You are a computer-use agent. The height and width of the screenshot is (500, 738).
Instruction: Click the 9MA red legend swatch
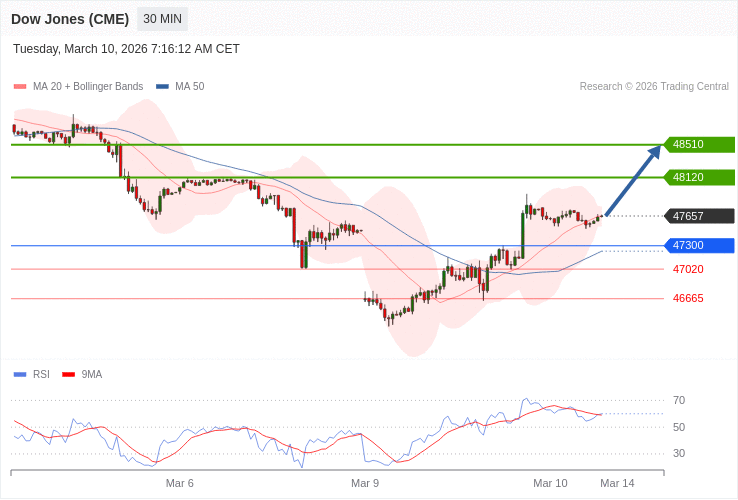tap(69, 375)
